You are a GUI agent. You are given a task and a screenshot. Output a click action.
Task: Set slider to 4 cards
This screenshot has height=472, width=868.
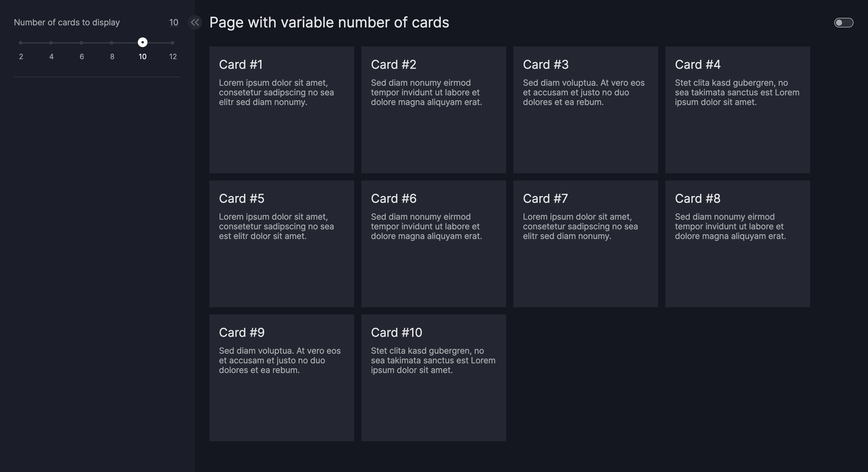[x=51, y=43]
